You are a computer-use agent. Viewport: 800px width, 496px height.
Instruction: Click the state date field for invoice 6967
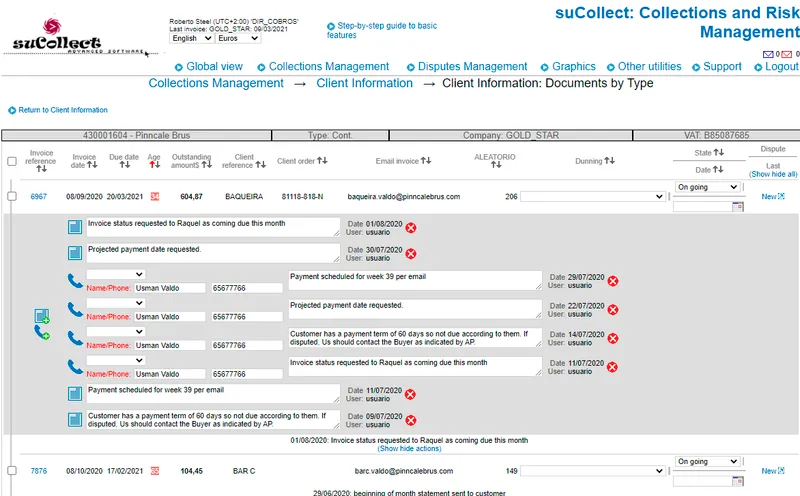[x=703, y=207]
